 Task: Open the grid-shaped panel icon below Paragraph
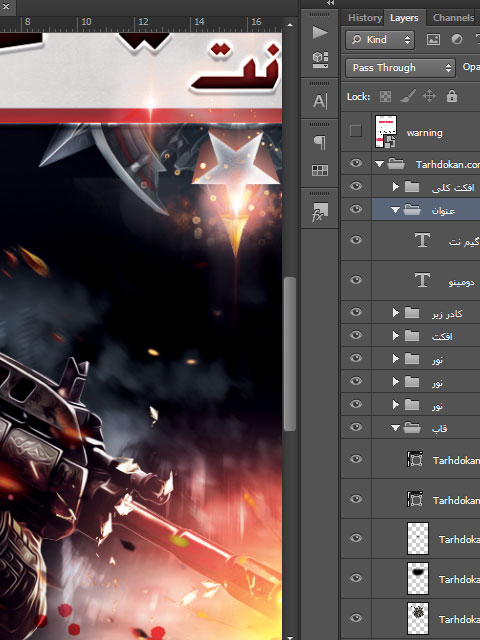coord(320,170)
